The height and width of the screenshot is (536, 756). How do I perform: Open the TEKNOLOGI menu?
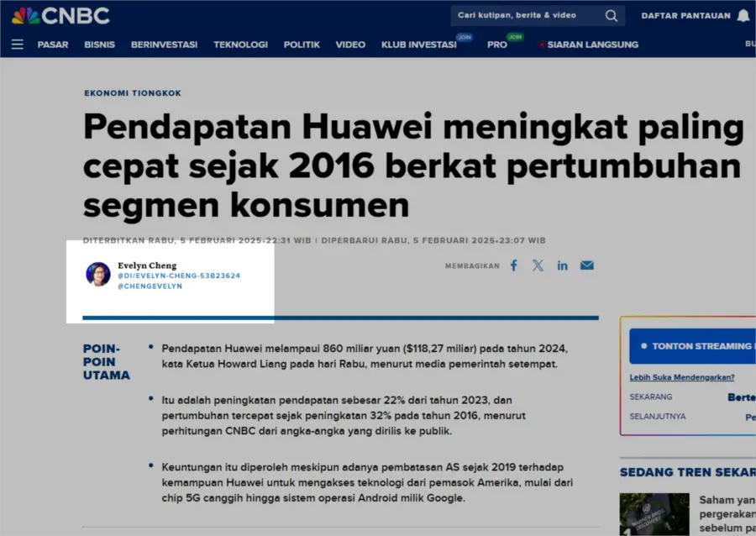coord(240,45)
